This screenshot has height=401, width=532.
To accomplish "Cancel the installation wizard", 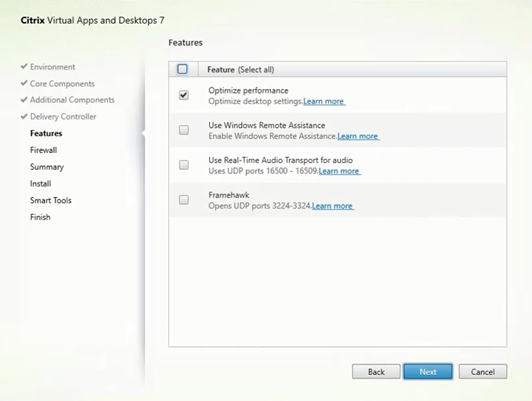I will pos(483,371).
